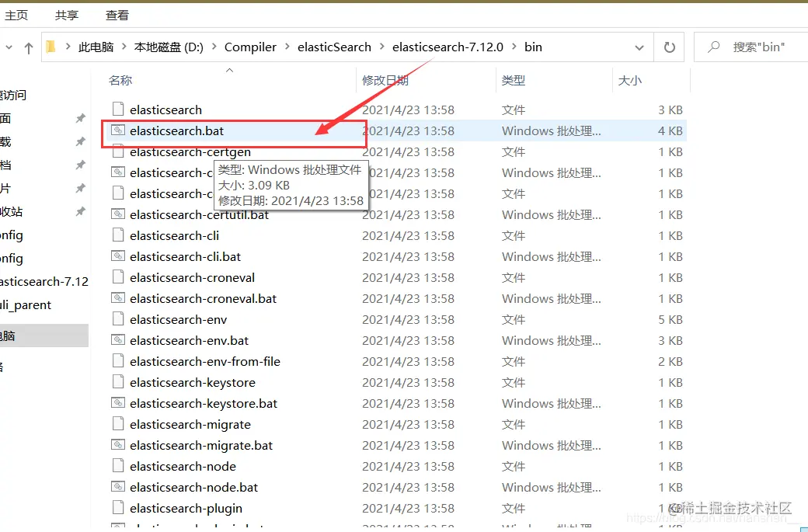
Task: Select the highlighted 此电脑 navigation item
Action: [44, 336]
